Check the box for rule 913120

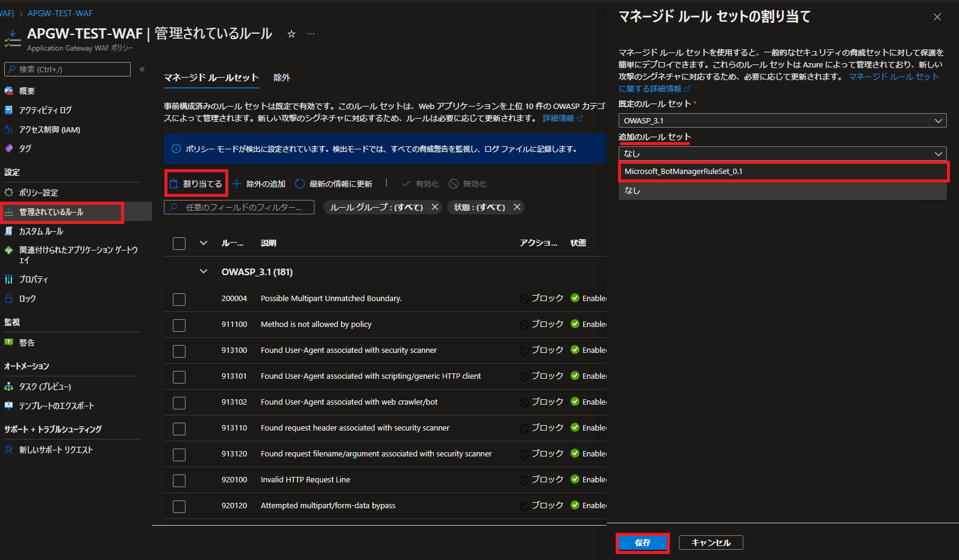coord(179,455)
